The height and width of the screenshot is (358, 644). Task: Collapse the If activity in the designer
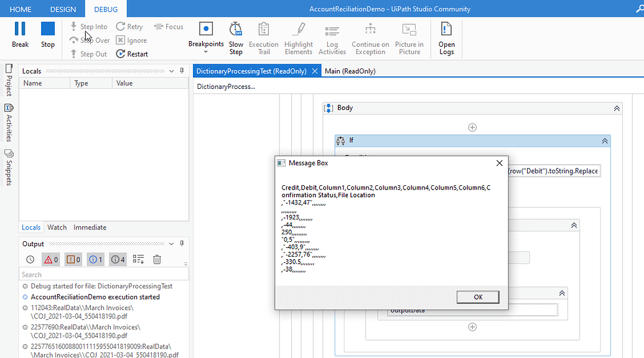tap(604, 140)
